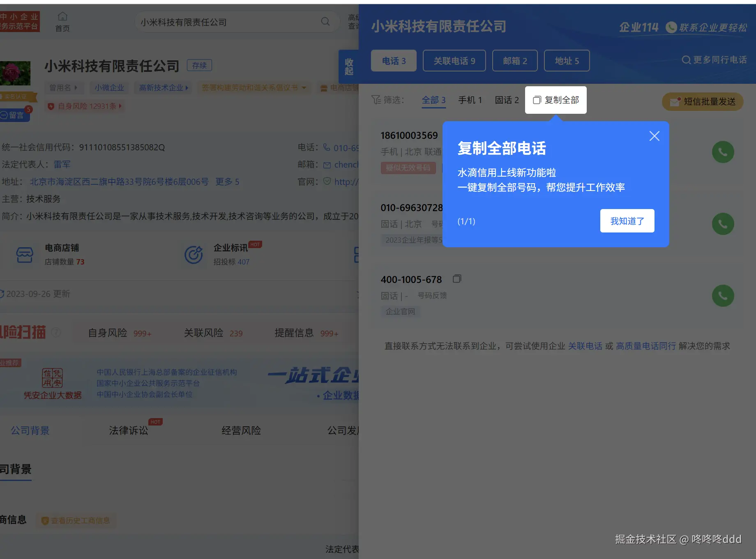Click the 筛选 filter icon
Image resolution: width=756 pixels, height=559 pixels.
coord(376,100)
